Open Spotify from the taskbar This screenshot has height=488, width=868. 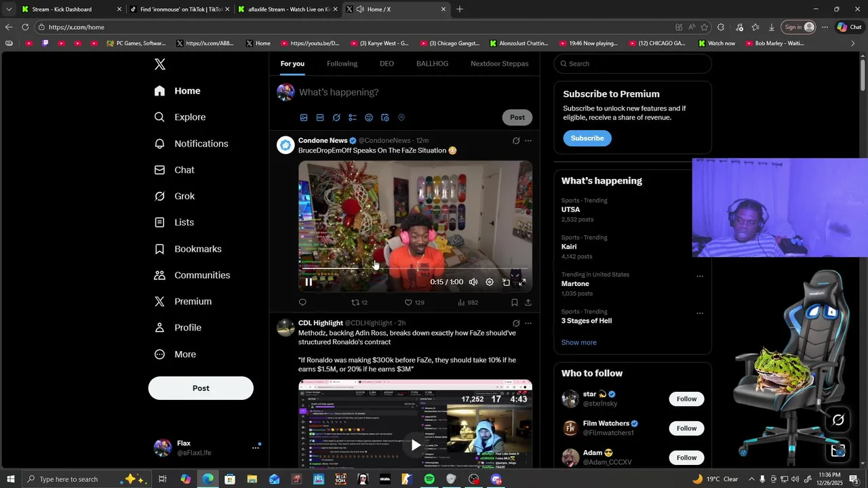pyautogui.click(x=429, y=479)
